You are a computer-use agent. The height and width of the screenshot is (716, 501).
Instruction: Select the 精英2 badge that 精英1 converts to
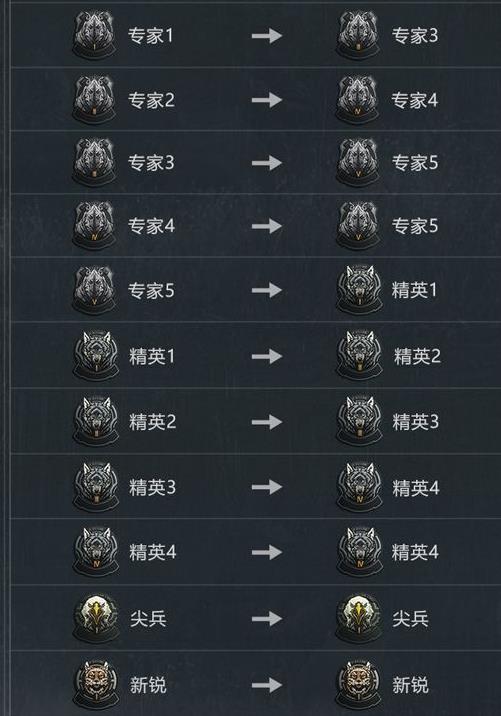359,356
